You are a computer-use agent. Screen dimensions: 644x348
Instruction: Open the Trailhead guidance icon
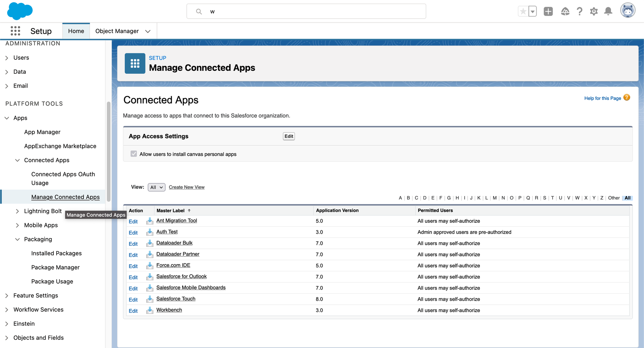click(565, 11)
